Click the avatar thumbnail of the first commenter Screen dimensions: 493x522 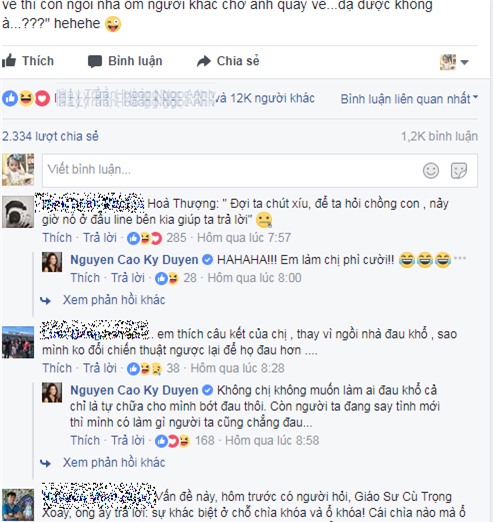[x=18, y=212]
